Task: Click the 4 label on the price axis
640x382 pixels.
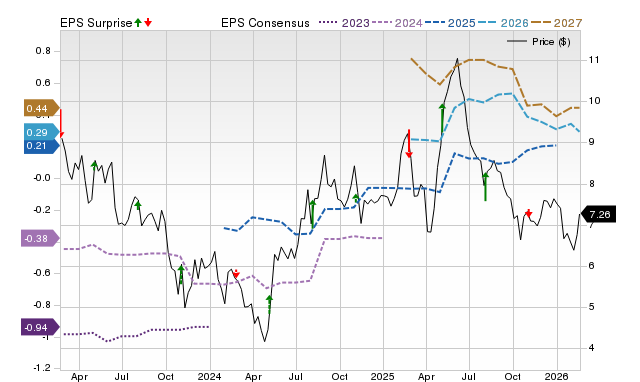Action: pos(591,348)
